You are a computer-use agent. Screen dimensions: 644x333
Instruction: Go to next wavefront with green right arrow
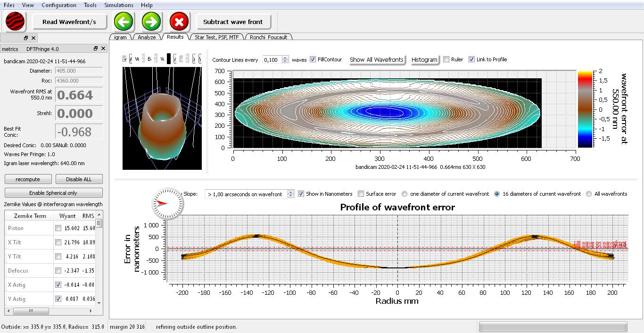151,22
